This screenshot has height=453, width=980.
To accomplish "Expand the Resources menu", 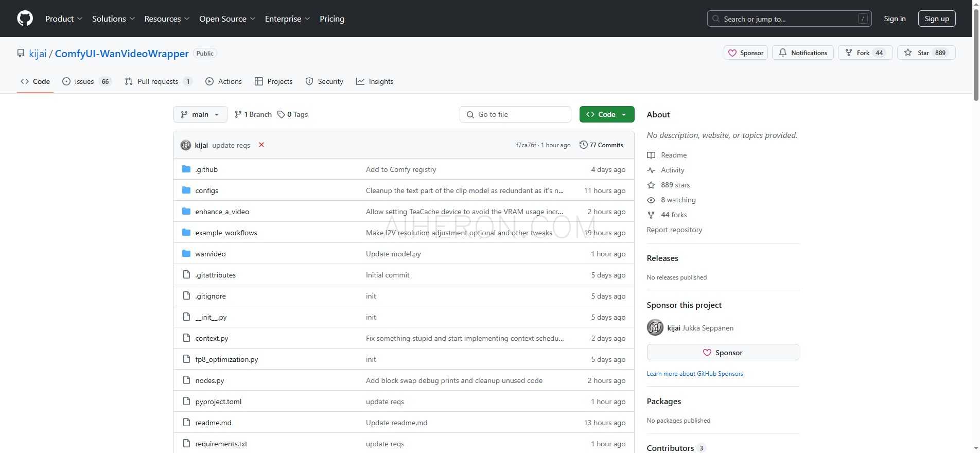I will tap(167, 19).
